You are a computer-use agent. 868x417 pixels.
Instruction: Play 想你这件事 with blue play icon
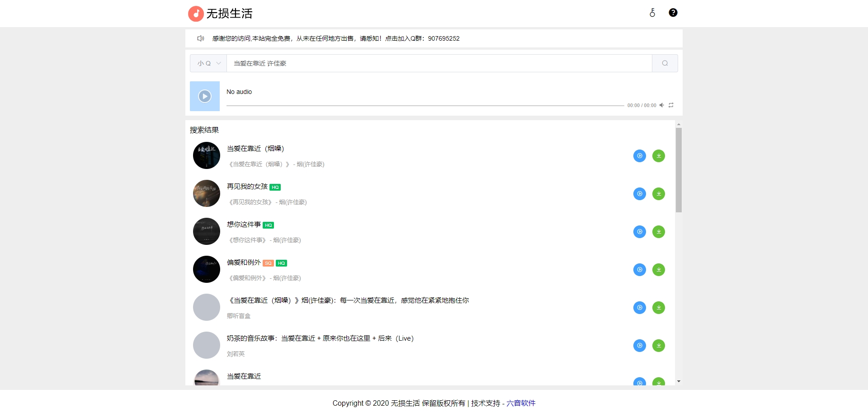pos(639,231)
